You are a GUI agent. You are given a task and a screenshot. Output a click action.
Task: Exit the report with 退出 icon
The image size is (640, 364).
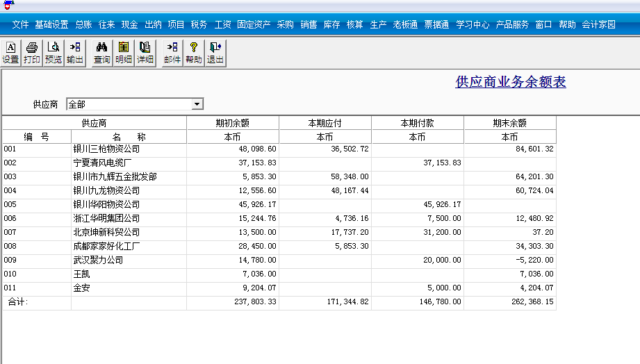pyautogui.click(x=215, y=53)
